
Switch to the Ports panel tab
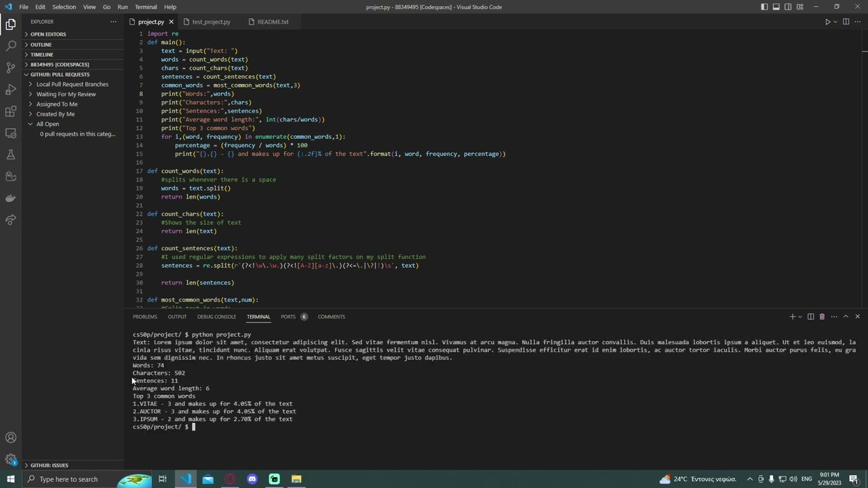pyautogui.click(x=294, y=317)
